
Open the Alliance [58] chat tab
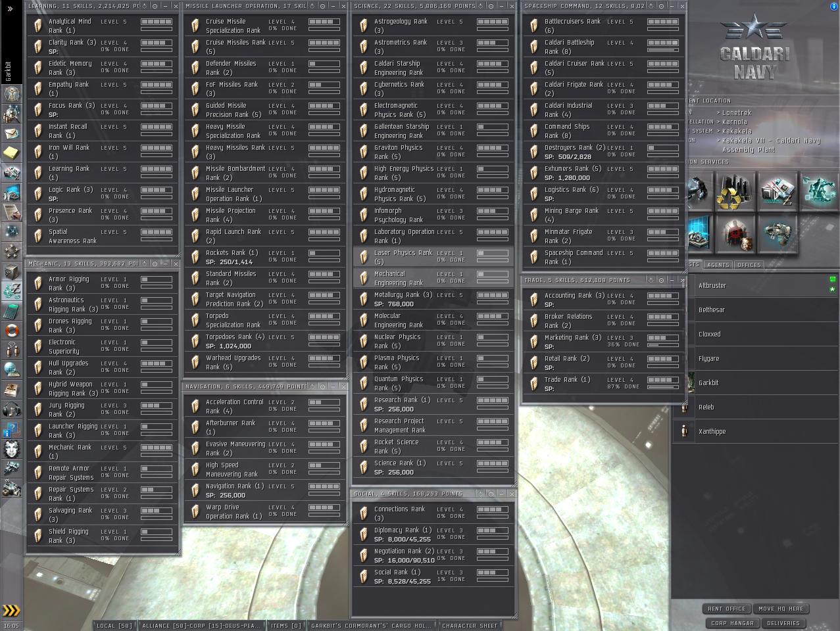tap(201, 626)
